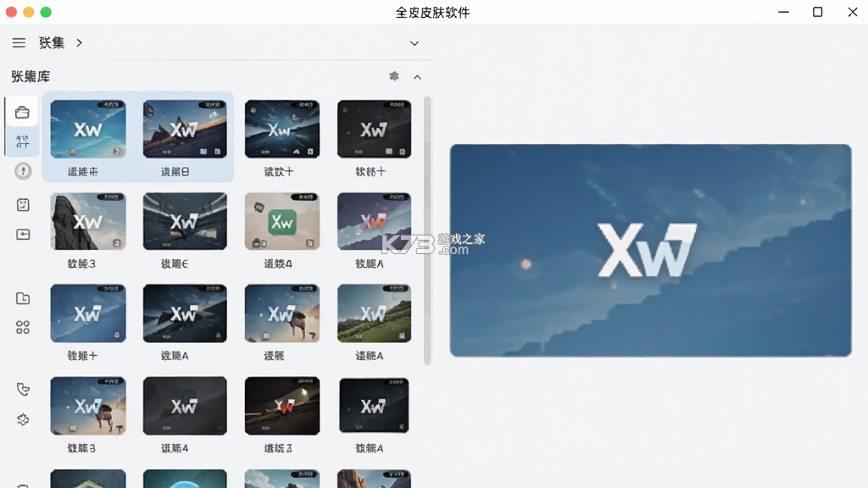Screen dimensions: 868x488
Task: Select the horse at sunset thumbnail
Action: tap(281, 313)
